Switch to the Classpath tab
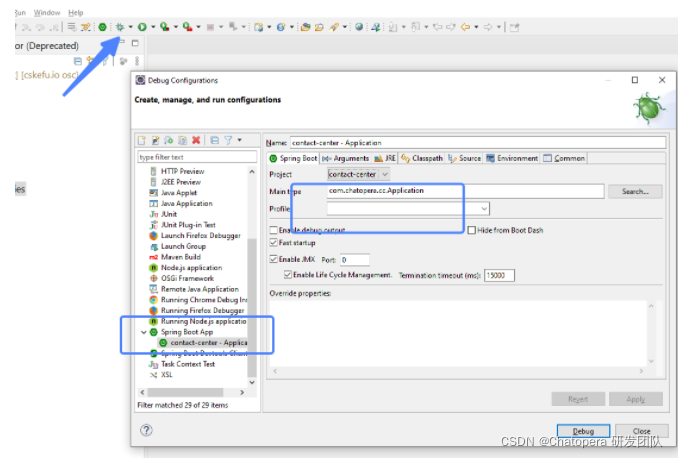The image size is (678, 458). pyautogui.click(x=422, y=158)
